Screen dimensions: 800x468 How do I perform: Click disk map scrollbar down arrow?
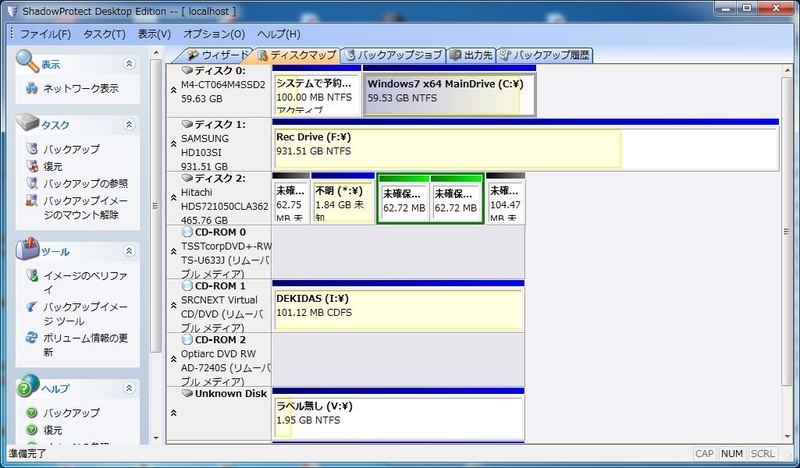787,437
